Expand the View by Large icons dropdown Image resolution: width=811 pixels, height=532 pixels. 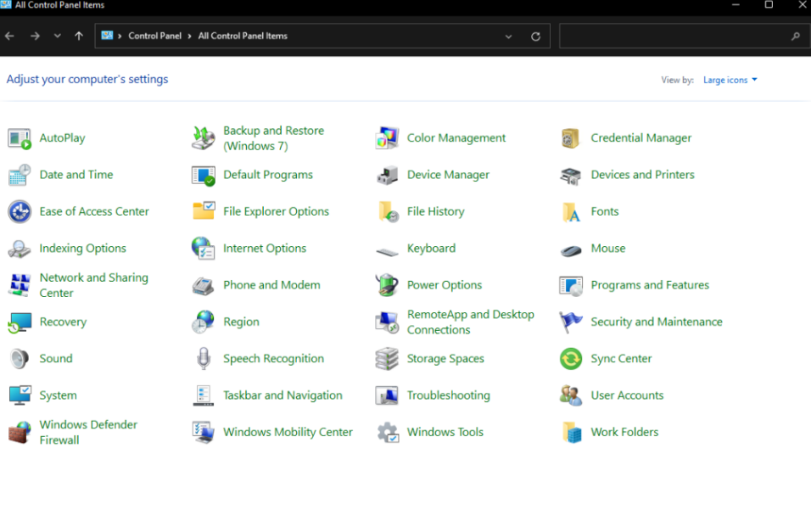pos(730,81)
